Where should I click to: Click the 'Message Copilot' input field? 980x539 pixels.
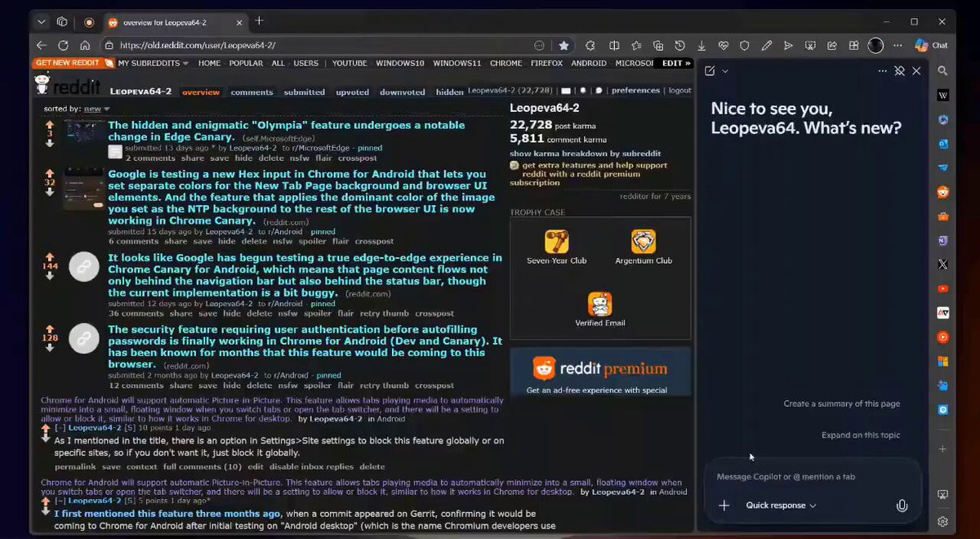pos(813,476)
